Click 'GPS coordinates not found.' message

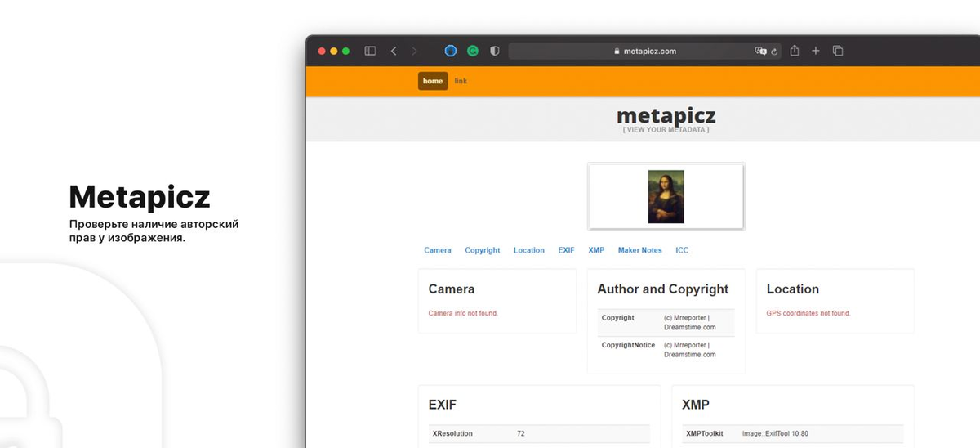pyautogui.click(x=808, y=313)
